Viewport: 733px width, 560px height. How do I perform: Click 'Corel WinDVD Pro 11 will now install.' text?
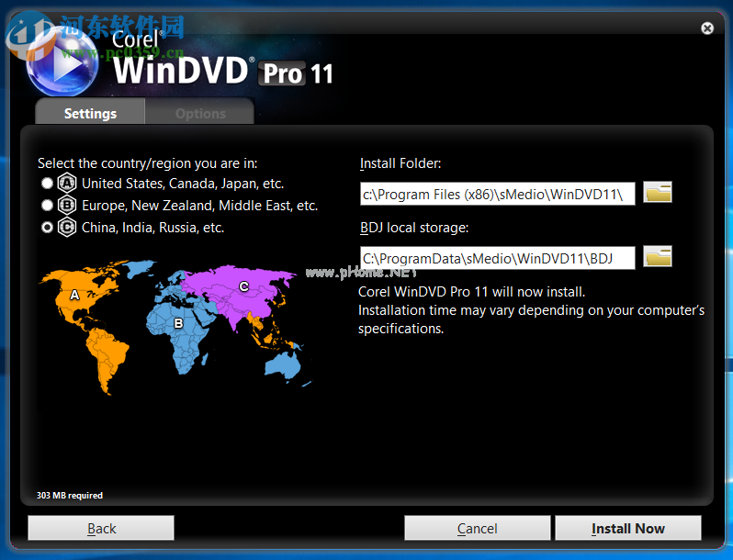(472, 292)
